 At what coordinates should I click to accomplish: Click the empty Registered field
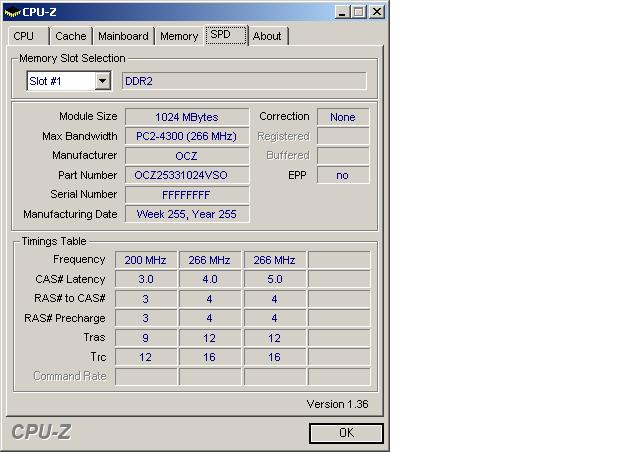(x=343, y=136)
